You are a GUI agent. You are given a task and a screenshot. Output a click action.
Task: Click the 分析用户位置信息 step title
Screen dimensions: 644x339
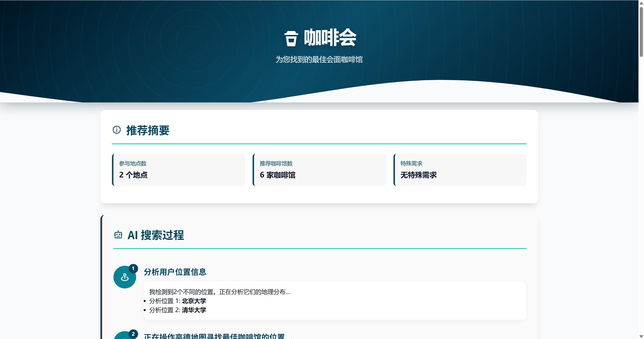pos(175,272)
